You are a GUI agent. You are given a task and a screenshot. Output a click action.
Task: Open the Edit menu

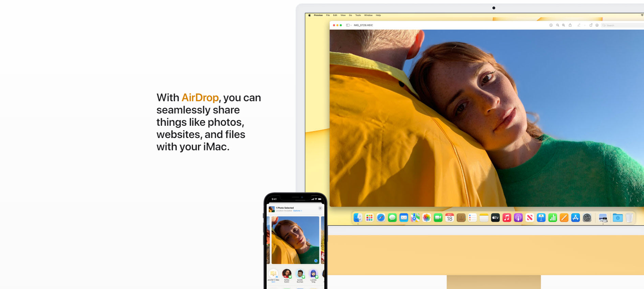point(335,15)
